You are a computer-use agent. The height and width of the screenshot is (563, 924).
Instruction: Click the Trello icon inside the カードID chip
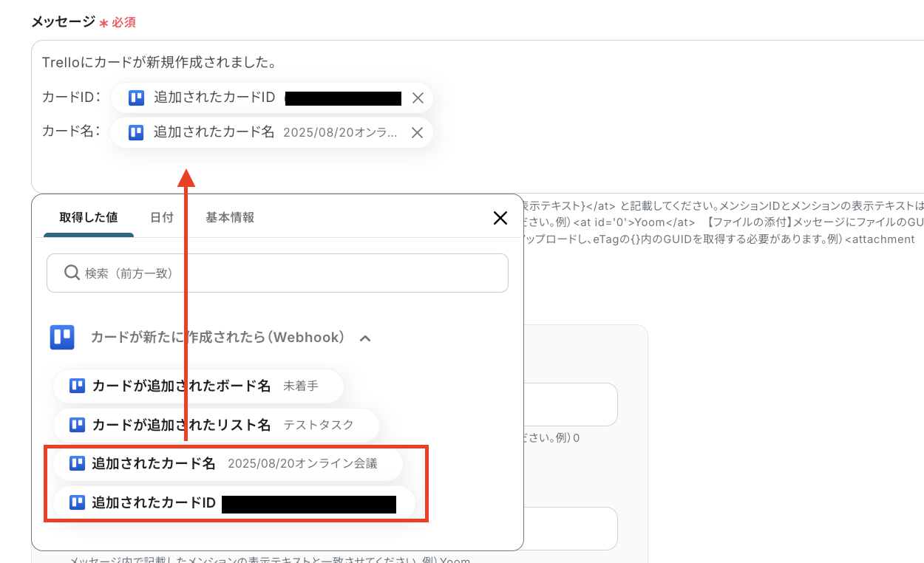click(136, 97)
